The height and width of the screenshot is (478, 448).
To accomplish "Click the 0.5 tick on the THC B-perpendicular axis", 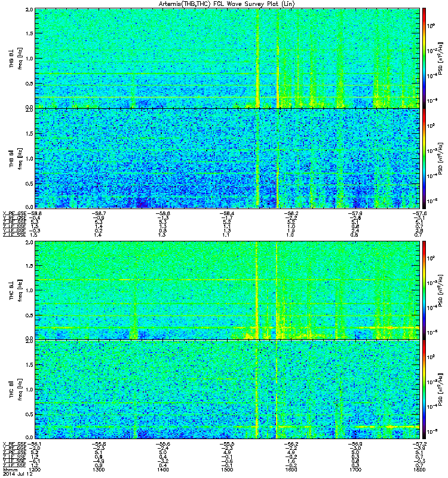I will (29, 315).
